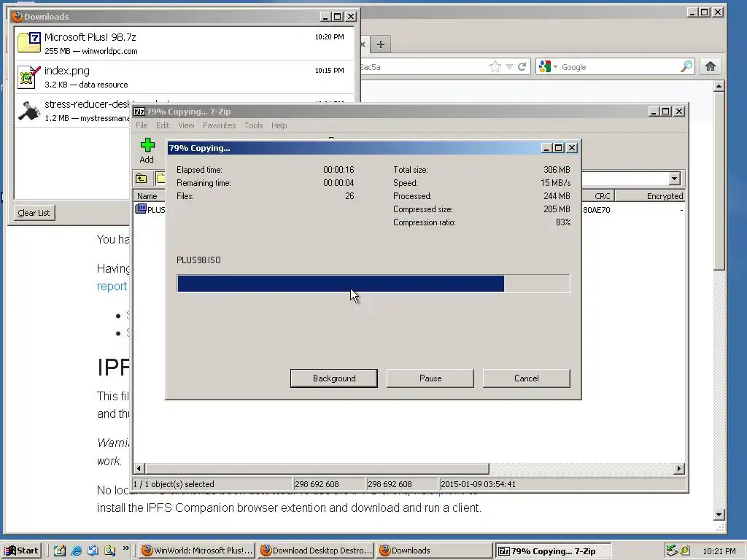The height and width of the screenshot is (560, 747).
Task: Click the quick launch overflow chevron
Action: (125, 548)
